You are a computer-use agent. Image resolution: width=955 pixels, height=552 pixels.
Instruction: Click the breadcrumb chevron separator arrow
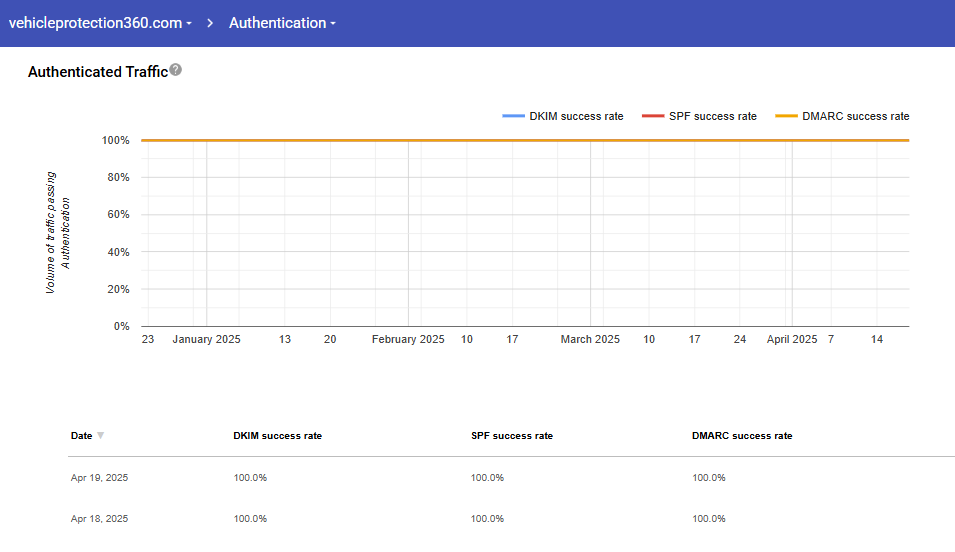tap(211, 23)
